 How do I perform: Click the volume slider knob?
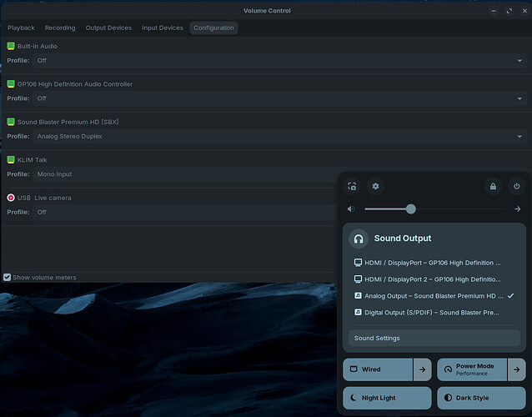tap(411, 209)
